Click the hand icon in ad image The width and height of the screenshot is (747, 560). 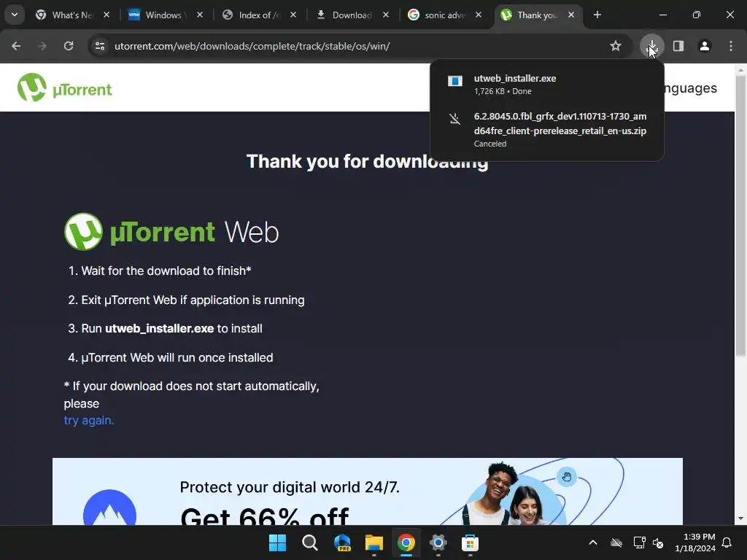tap(566, 477)
